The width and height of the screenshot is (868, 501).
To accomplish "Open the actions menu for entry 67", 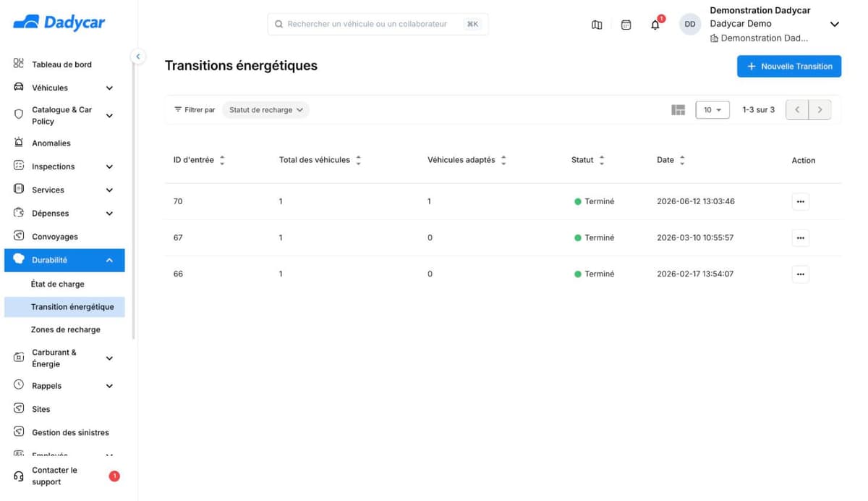I will coord(800,237).
